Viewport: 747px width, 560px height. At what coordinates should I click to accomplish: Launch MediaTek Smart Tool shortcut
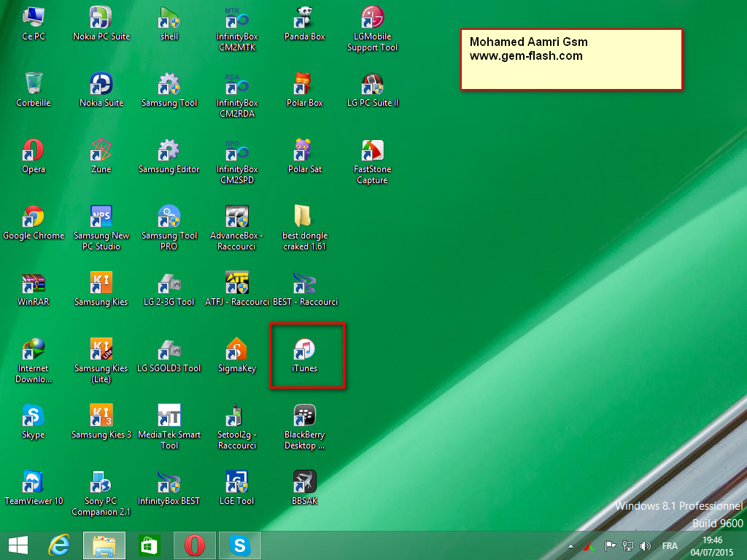pos(169,427)
